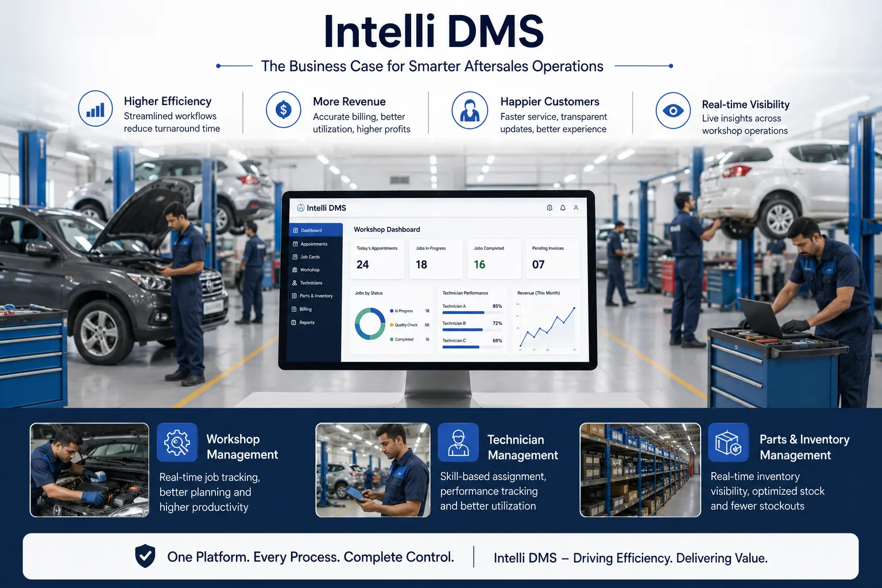
Task: Click the More Revenue dollar icon
Action: click(283, 109)
